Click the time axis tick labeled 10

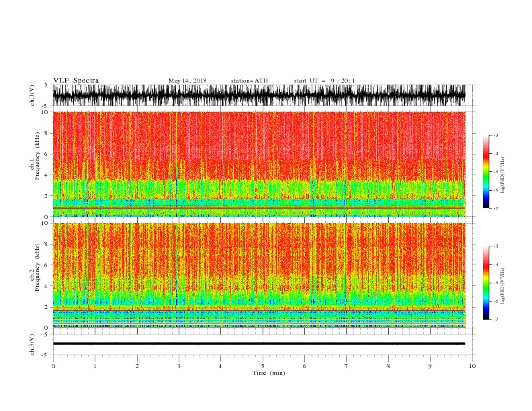[x=472, y=366]
